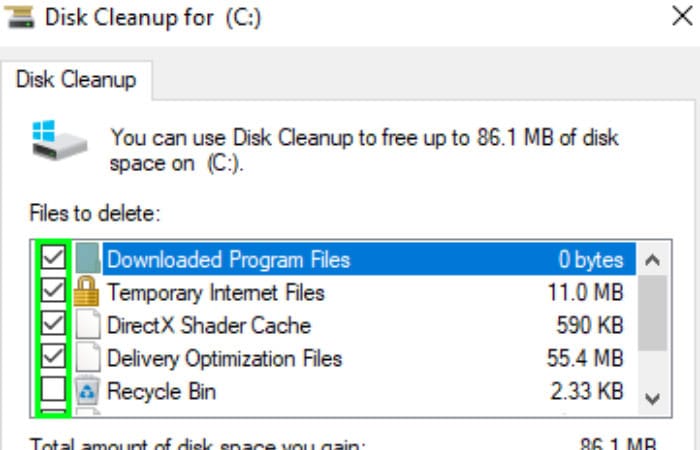This screenshot has height=450, width=700.
Task: Uncheck Temporary Internet Files checkbox
Action: (x=53, y=291)
